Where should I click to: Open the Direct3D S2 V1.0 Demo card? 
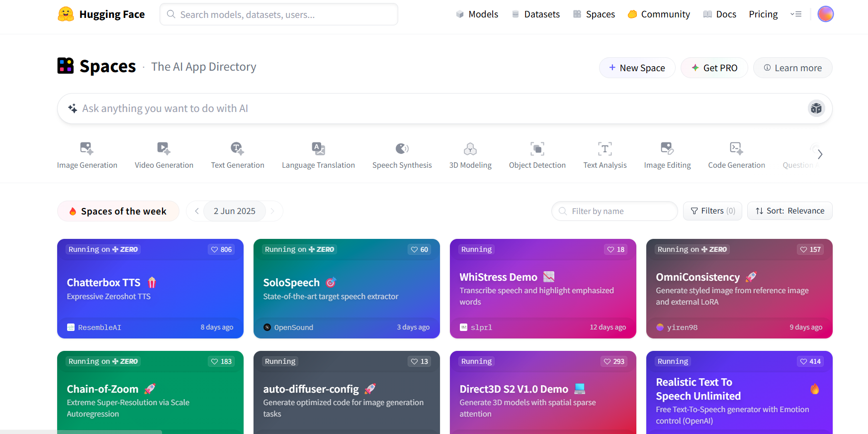pyautogui.click(x=543, y=392)
